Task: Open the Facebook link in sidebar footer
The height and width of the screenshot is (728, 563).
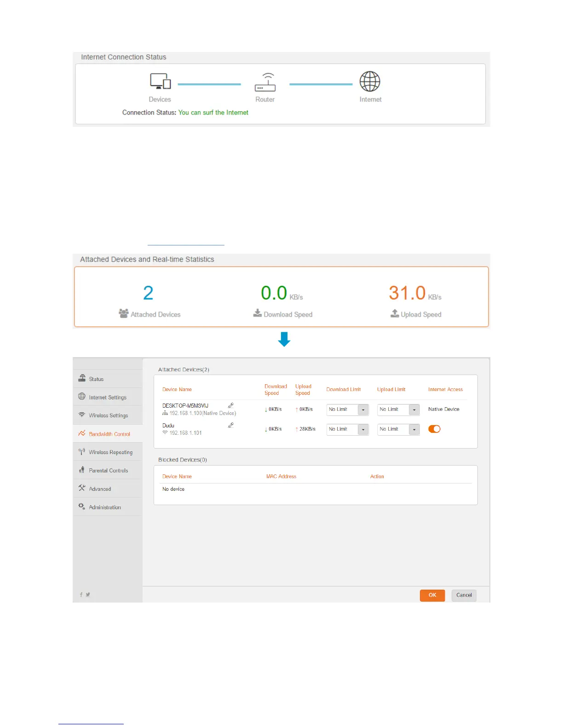Action: point(81,595)
